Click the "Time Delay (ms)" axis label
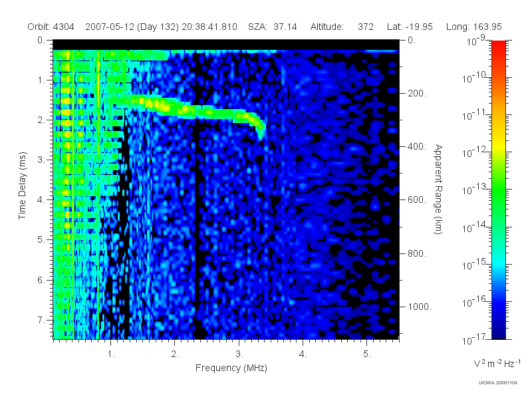The image size is (532, 399). (x=22, y=186)
